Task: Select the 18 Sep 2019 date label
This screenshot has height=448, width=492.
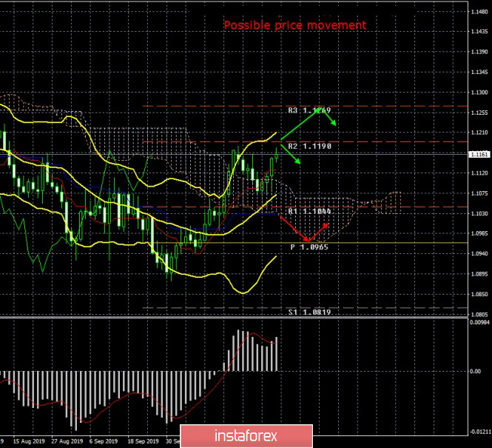Action: coord(143,441)
